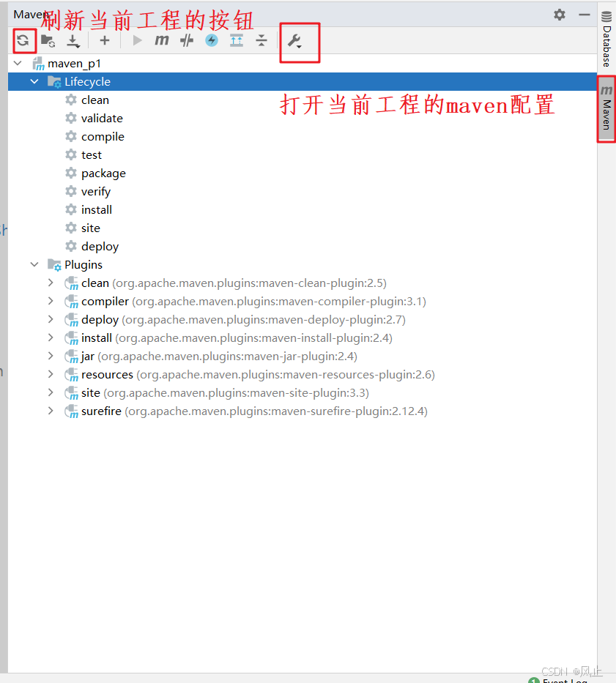Select the Lifecycle tree row
The width and height of the screenshot is (616, 683).
pyautogui.click(x=302, y=81)
